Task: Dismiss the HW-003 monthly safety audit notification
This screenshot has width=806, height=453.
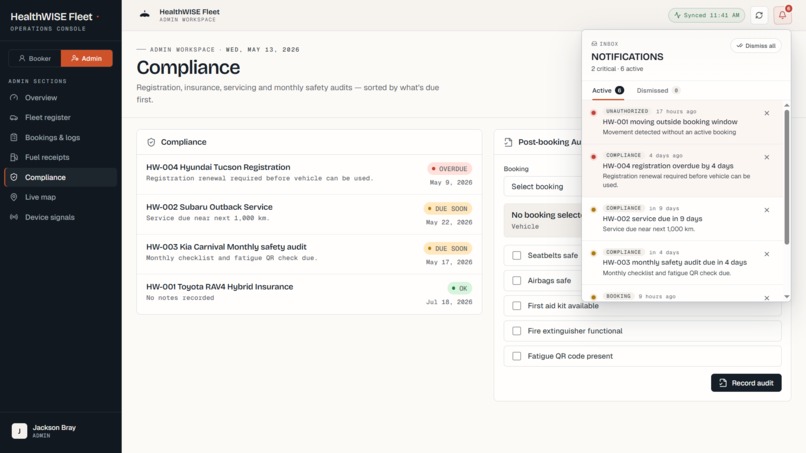Action: point(766,254)
